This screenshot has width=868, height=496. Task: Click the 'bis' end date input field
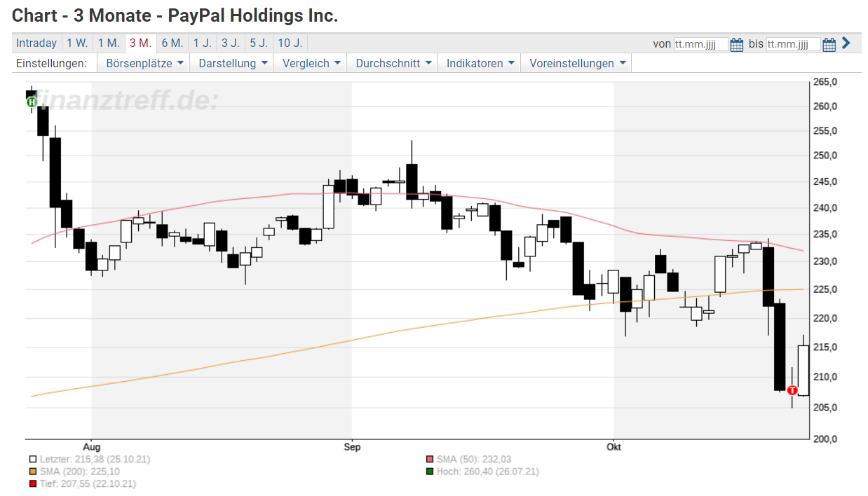coord(793,44)
